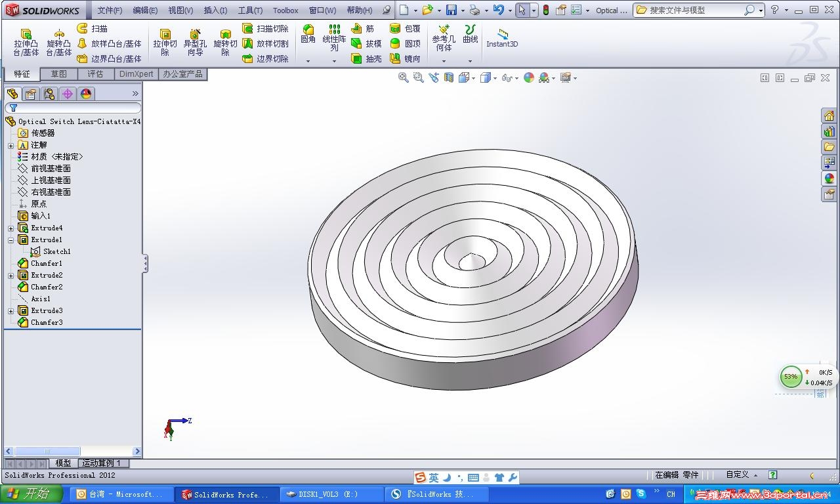Screen dimensions: 840x504
Task: Show the DisplayManager panel tab
Action: coord(85,94)
